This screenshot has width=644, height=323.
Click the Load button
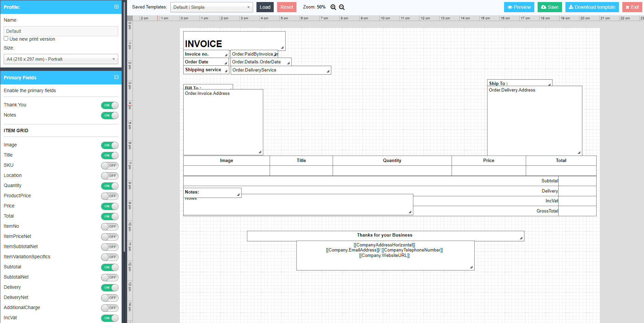pos(265,7)
